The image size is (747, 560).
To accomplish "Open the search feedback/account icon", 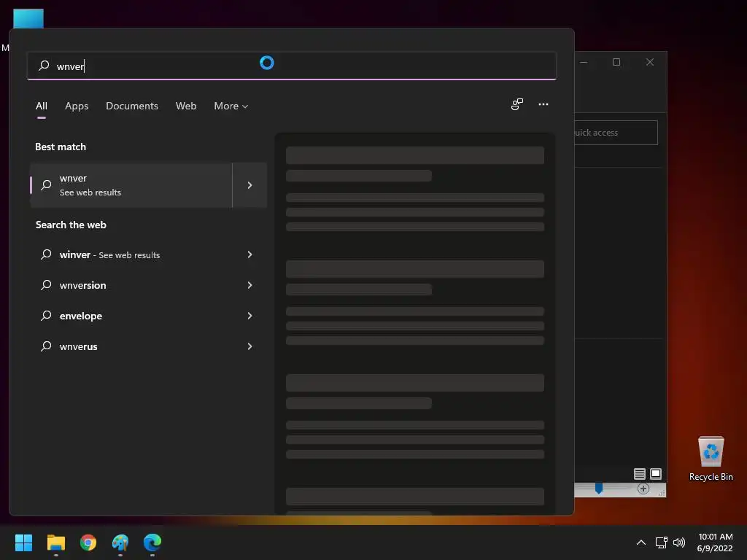I will click(x=517, y=104).
